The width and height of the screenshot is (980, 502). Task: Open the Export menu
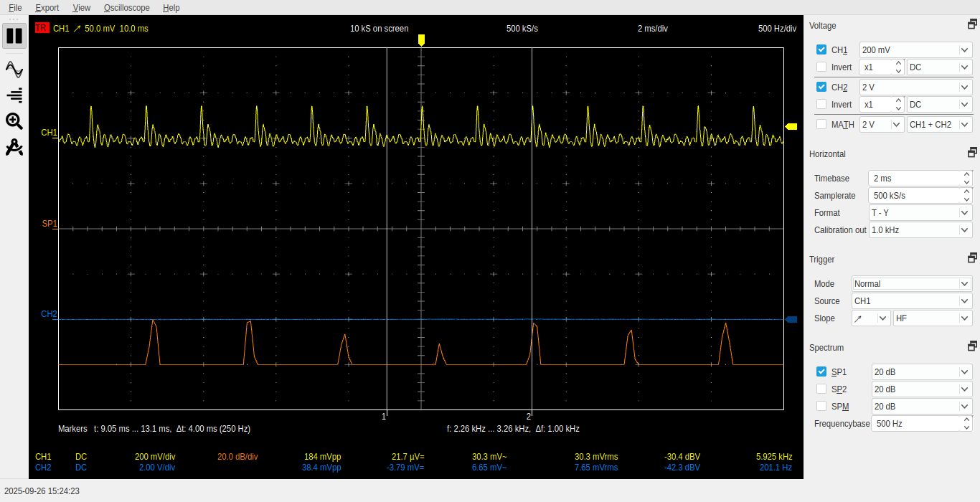pyautogui.click(x=47, y=8)
